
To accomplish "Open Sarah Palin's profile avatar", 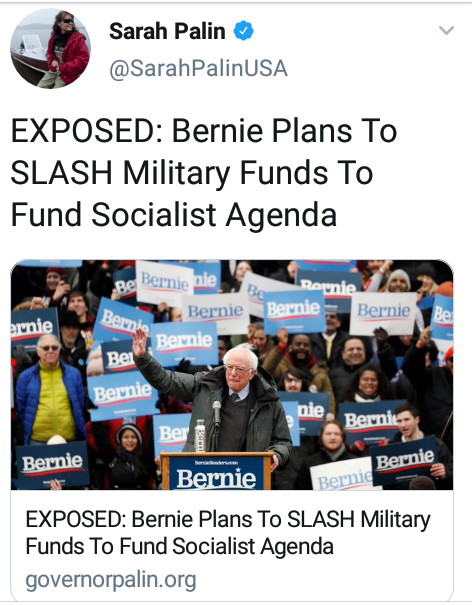I will point(50,48).
